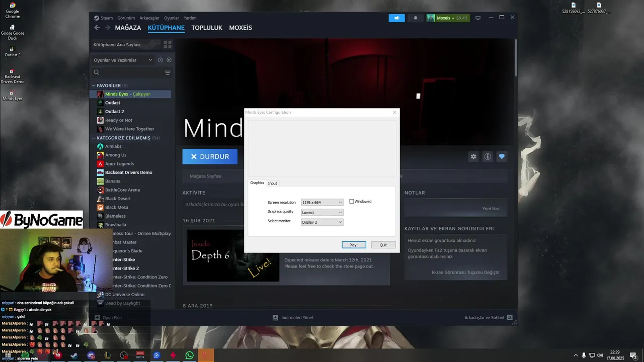644x362 pixels.
Task: Switch library to grid view icon
Action: pos(168,44)
